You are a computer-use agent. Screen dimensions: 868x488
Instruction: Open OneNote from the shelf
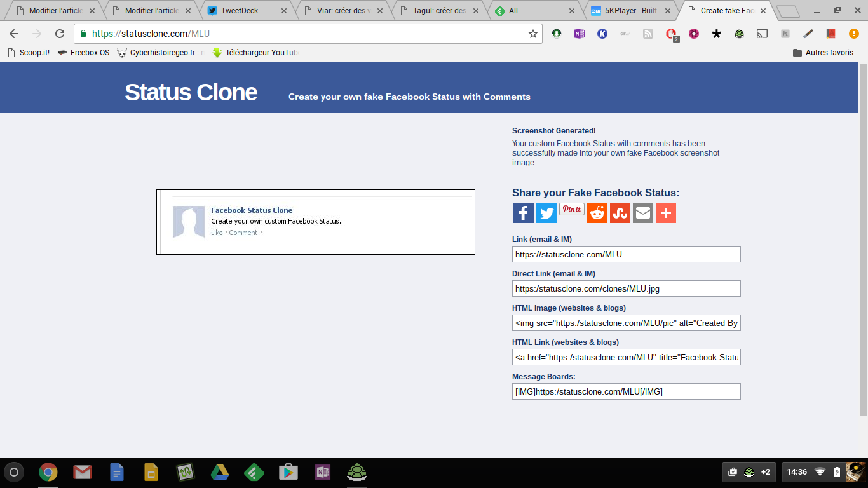323,472
